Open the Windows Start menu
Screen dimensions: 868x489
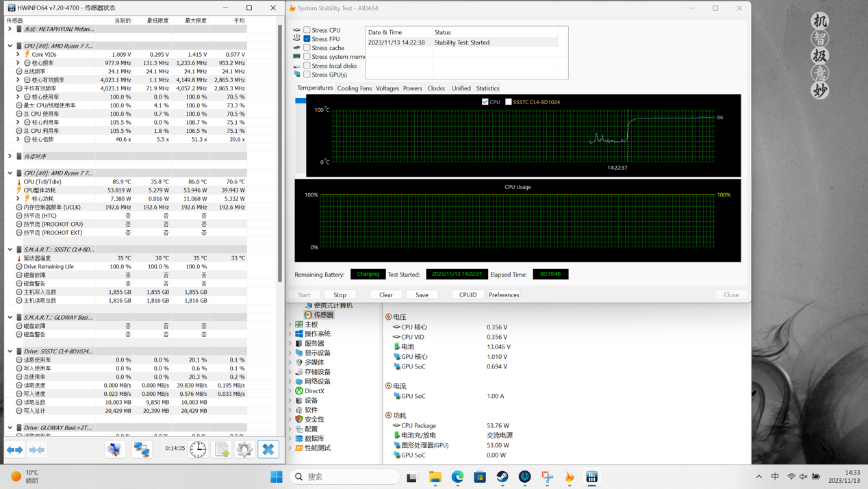(x=277, y=477)
